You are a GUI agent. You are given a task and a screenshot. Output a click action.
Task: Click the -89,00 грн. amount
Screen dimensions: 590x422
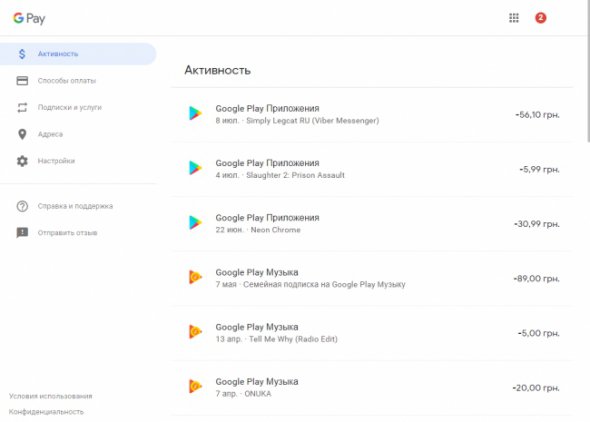click(x=536, y=279)
